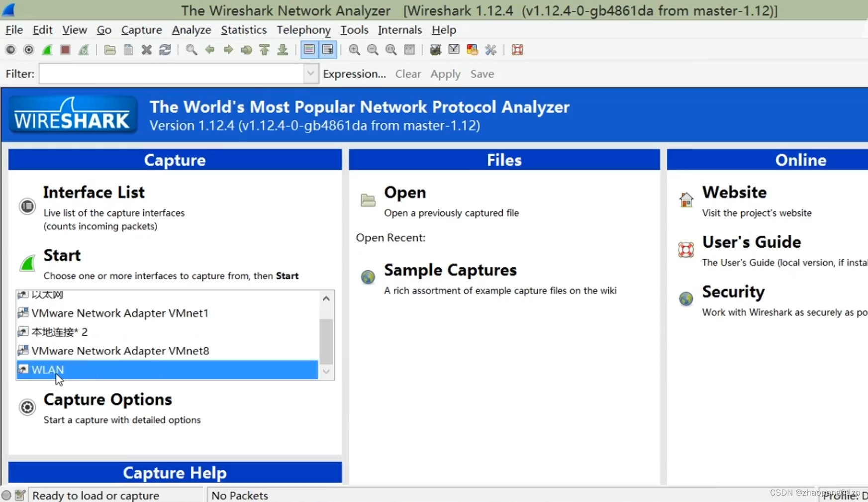Click interface list scrollbar down arrow

pos(326,372)
